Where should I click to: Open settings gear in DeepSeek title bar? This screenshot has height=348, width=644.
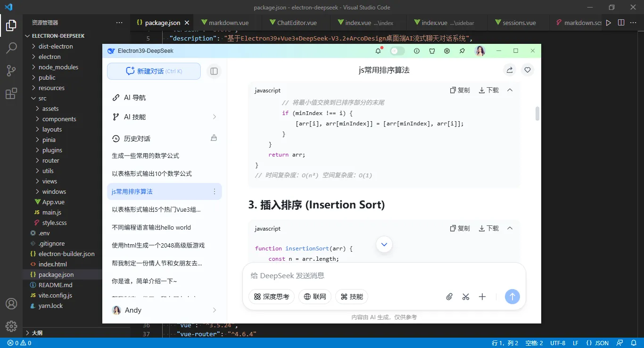tap(447, 50)
